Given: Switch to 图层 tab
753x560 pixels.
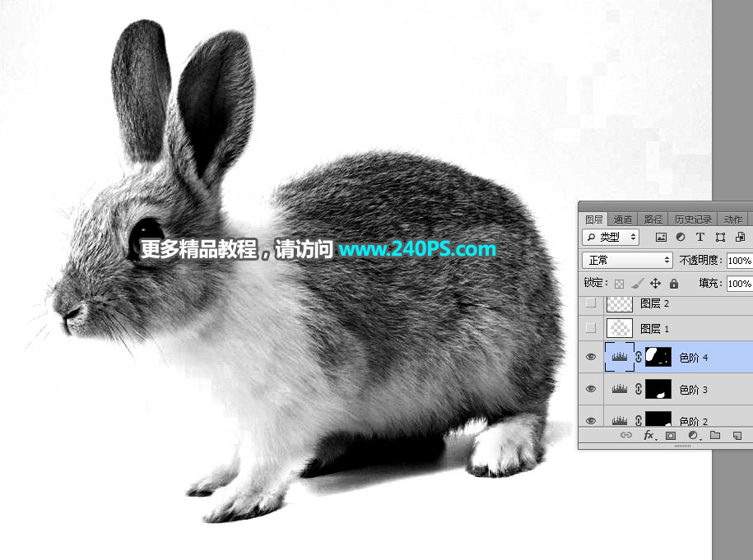Looking at the screenshot, I should [x=594, y=220].
